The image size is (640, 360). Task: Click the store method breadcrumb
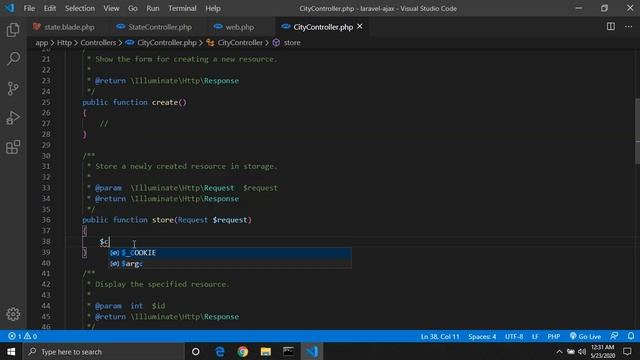[287, 42]
